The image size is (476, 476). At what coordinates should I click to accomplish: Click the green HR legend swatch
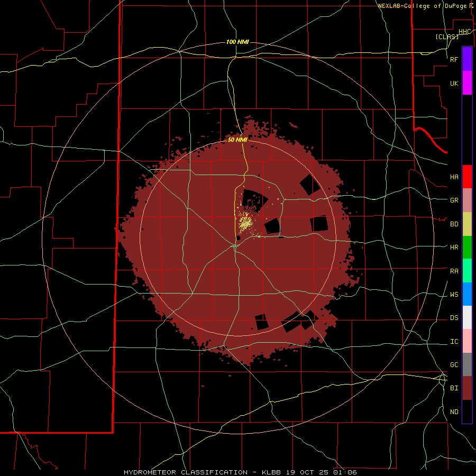pyautogui.click(x=467, y=248)
